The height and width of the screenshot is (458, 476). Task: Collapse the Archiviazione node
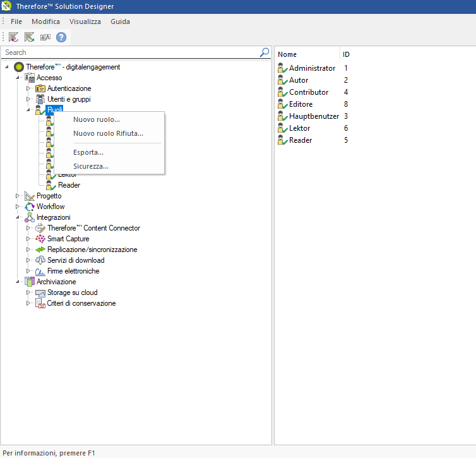pyautogui.click(x=18, y=282)
